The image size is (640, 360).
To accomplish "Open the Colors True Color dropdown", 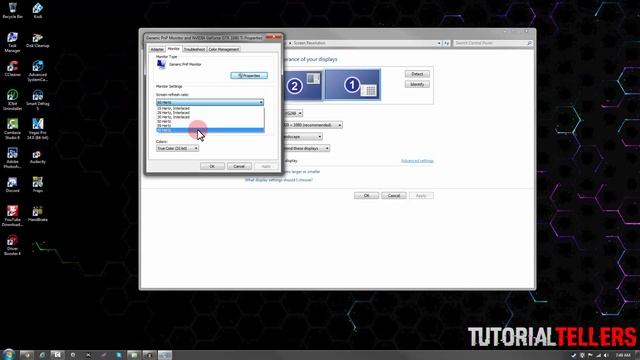I will [x=177, y=149].
